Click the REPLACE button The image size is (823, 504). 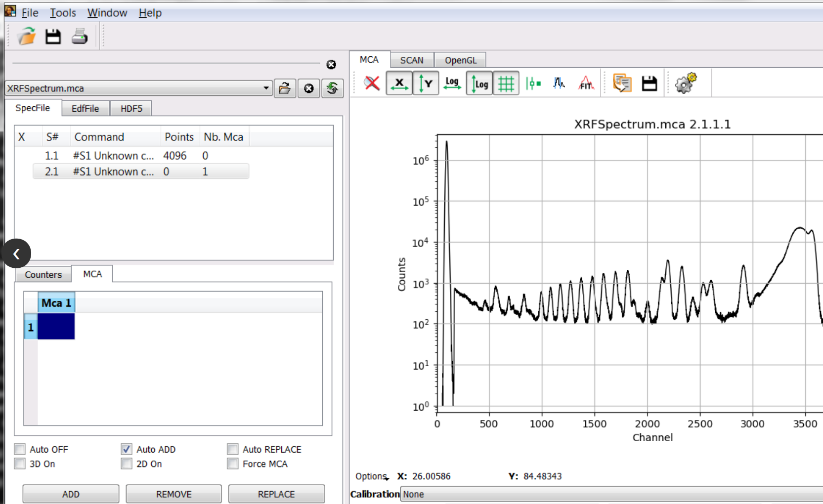276,494
